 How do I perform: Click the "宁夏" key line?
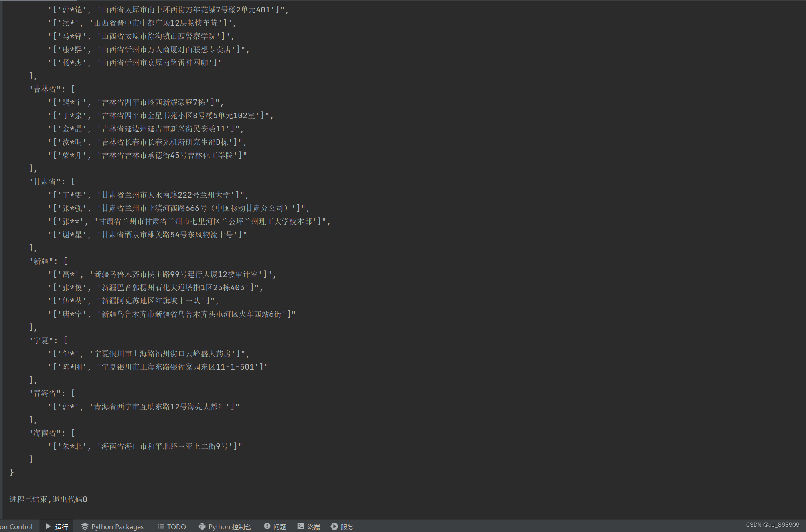coord(41,340)
